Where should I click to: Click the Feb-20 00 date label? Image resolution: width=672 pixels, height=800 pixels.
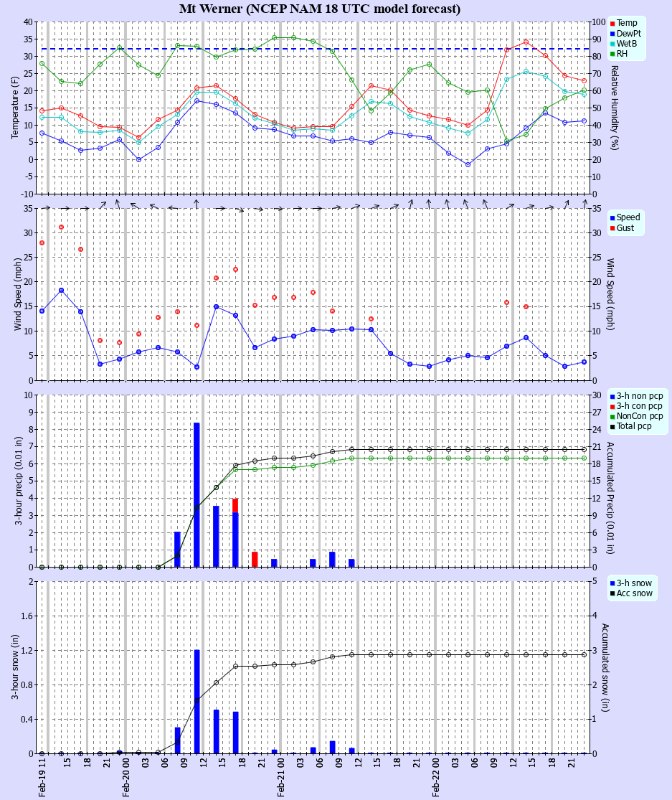tap(126, 779)
